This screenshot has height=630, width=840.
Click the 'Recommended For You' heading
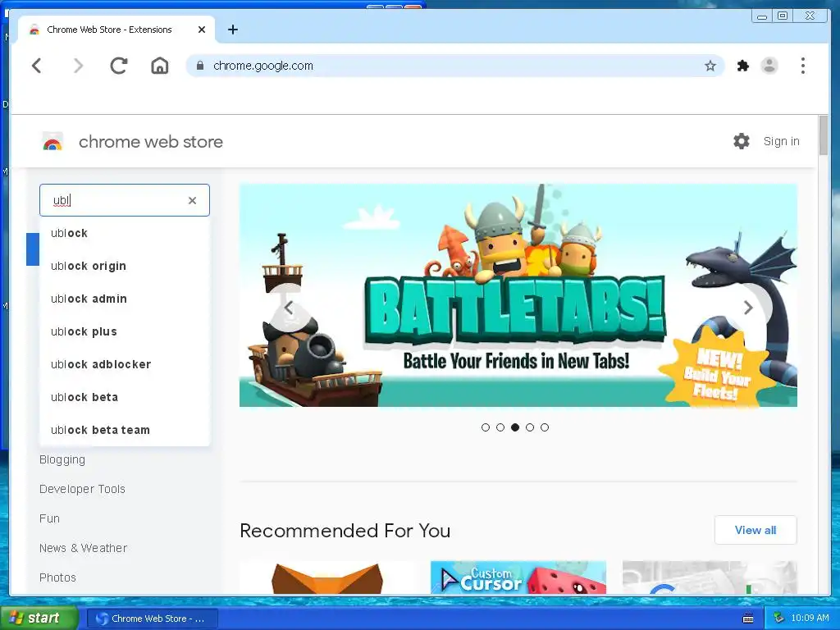point(345,531)
